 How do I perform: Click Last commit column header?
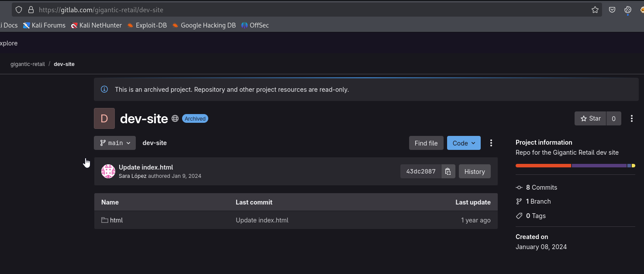254,202
